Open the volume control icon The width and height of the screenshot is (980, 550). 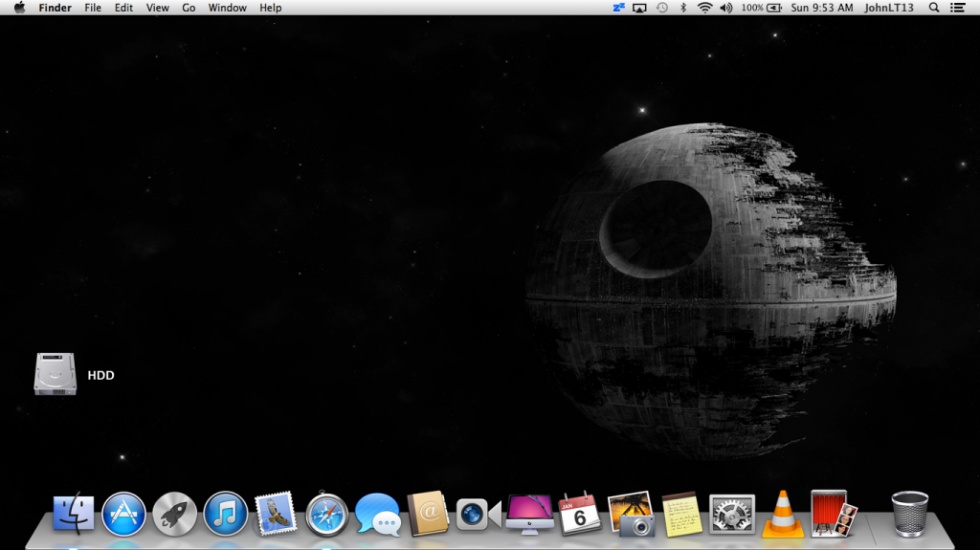(x=725, y=8)
